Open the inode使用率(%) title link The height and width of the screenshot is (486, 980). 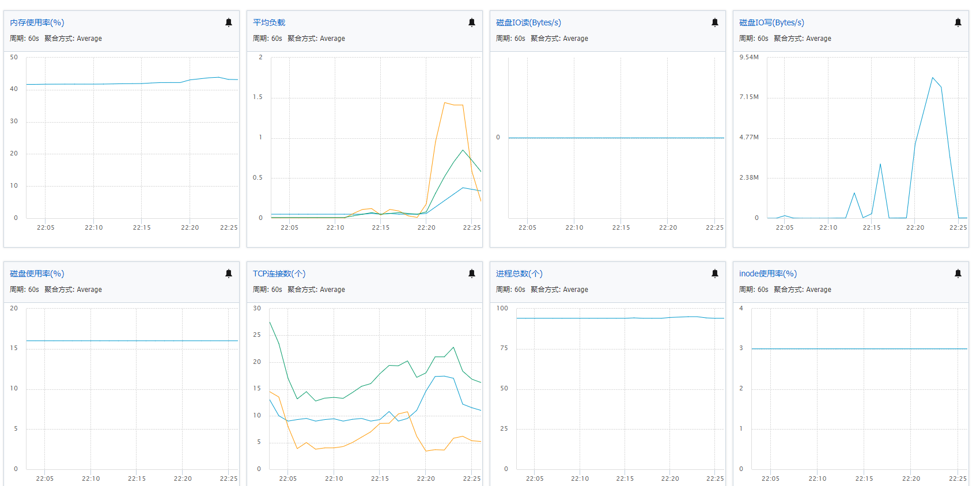tap(768, 274)
